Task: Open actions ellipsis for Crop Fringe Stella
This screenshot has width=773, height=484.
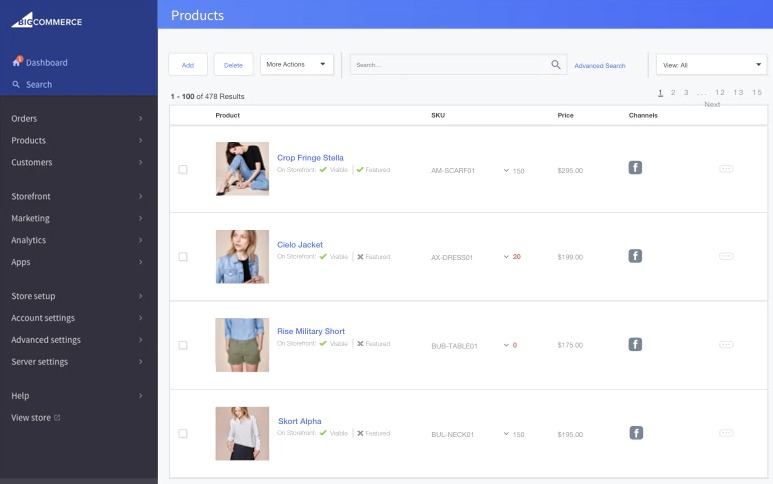Action: point(726,169)
